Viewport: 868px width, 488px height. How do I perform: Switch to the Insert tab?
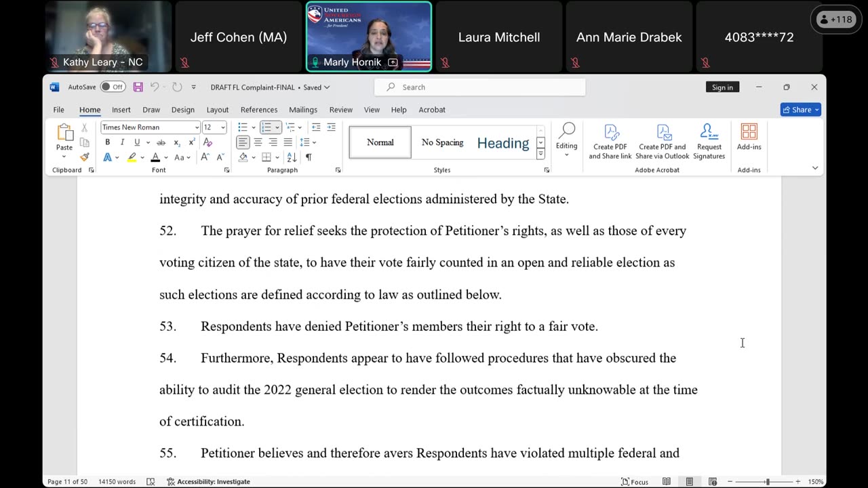(x=121, y=110)
